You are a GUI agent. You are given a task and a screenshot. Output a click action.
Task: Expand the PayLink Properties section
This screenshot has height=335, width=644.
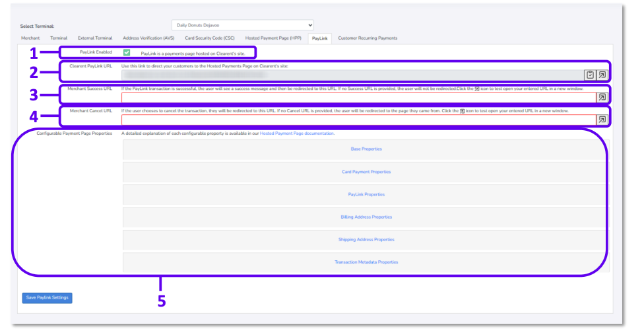(x=366, y=194)
